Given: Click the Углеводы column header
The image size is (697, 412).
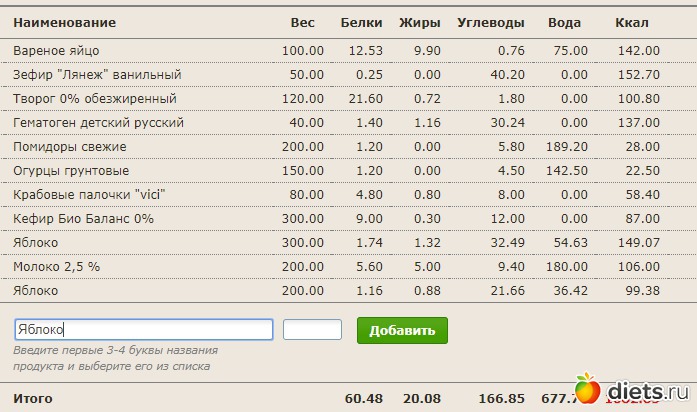Looking at the screenshot, I should pyautogui.click(x=490, y=22).
